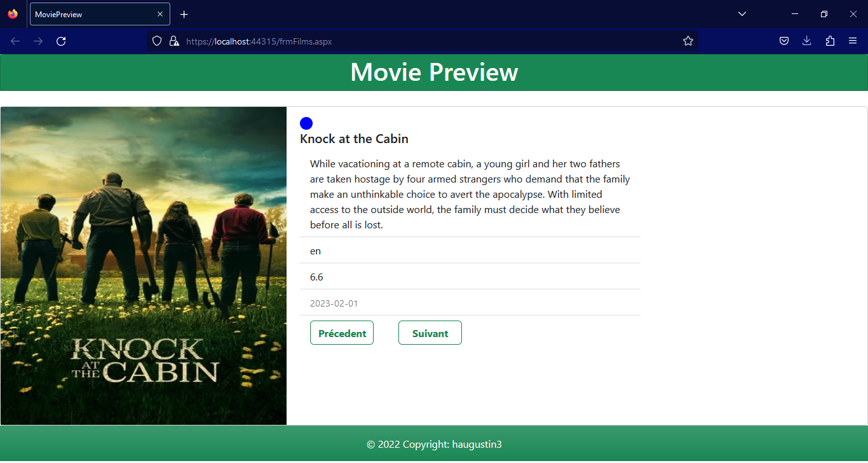
Task: Click the movie synopsis paragraph
Action: point(470,195)
